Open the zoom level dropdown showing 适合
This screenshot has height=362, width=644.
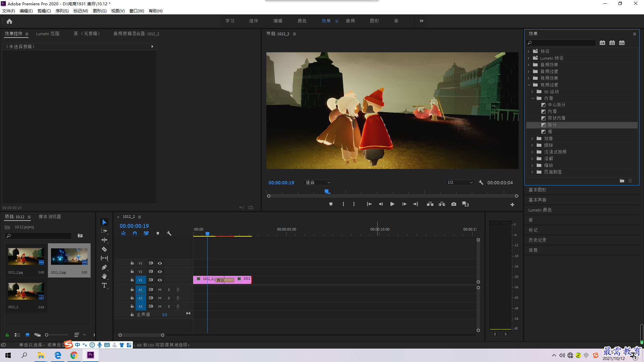point(317,183)
